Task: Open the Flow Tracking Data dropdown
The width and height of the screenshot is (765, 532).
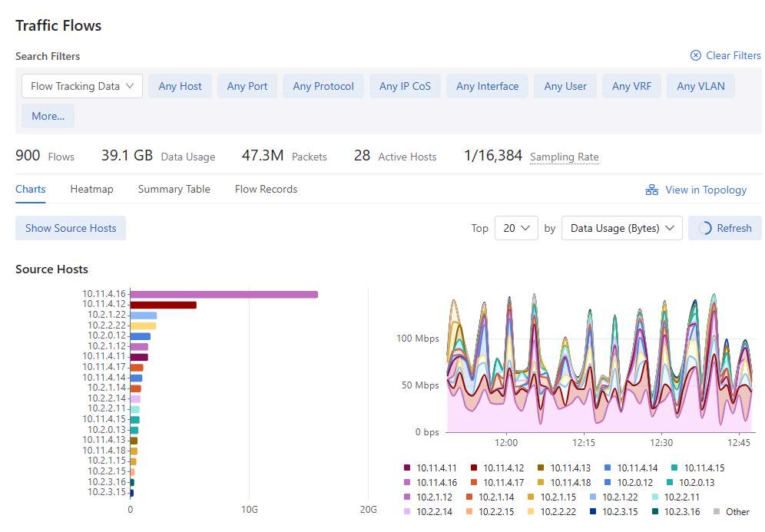Action: tap(82, 86)
